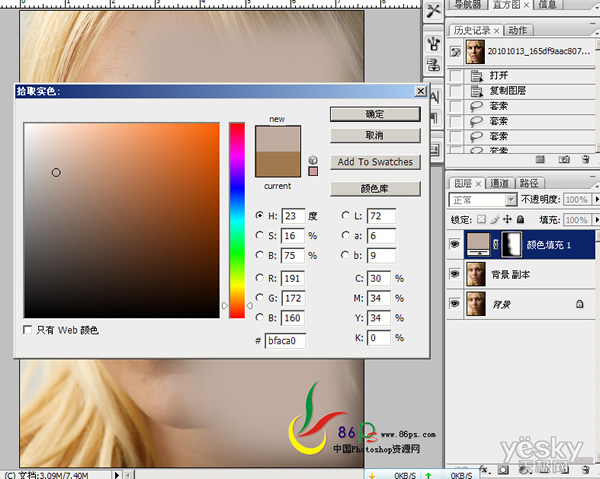600x479 pixels.
Task: Select the HSB brightness B radio button
Action: [x=259, y=254]
